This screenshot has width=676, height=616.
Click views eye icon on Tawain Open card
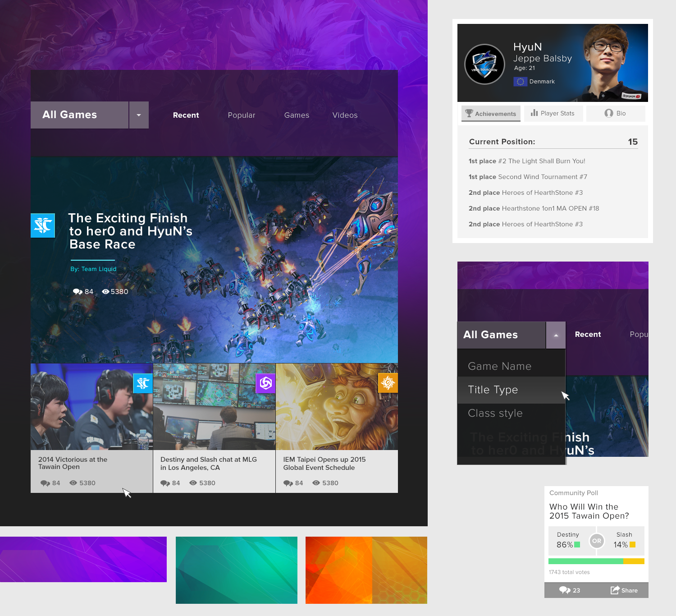[73, 483]
